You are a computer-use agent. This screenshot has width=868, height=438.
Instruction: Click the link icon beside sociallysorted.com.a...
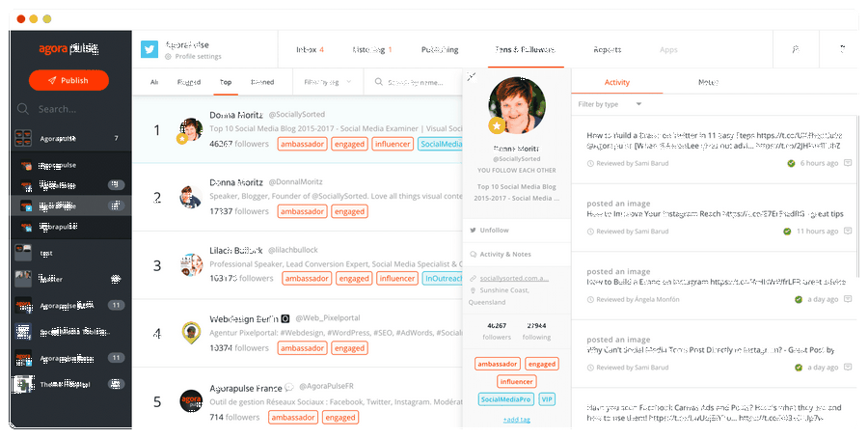[x=473, y=279]
